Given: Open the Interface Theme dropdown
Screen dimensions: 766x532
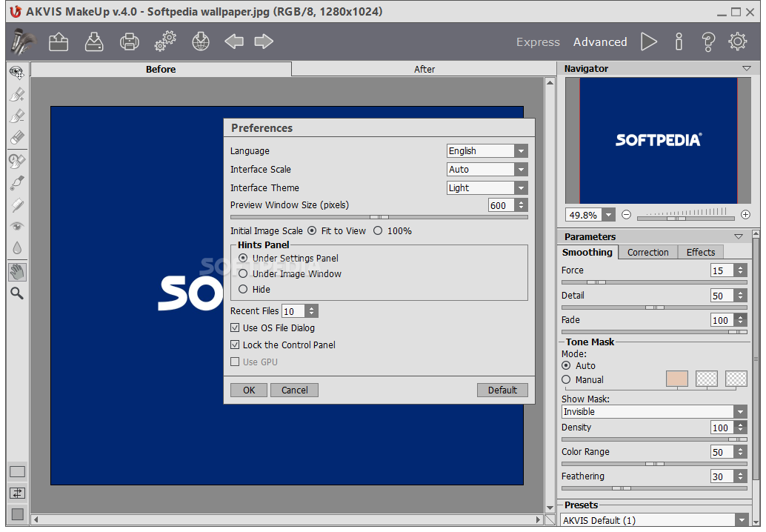Looking at the screenshot, I should tap(487, 188).
